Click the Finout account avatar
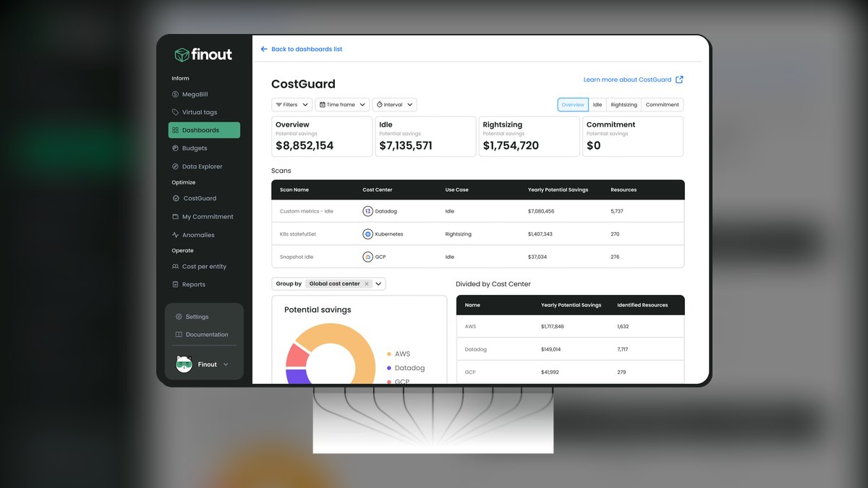868x488 pixels. pyautogui.click(x=184, y=364)
